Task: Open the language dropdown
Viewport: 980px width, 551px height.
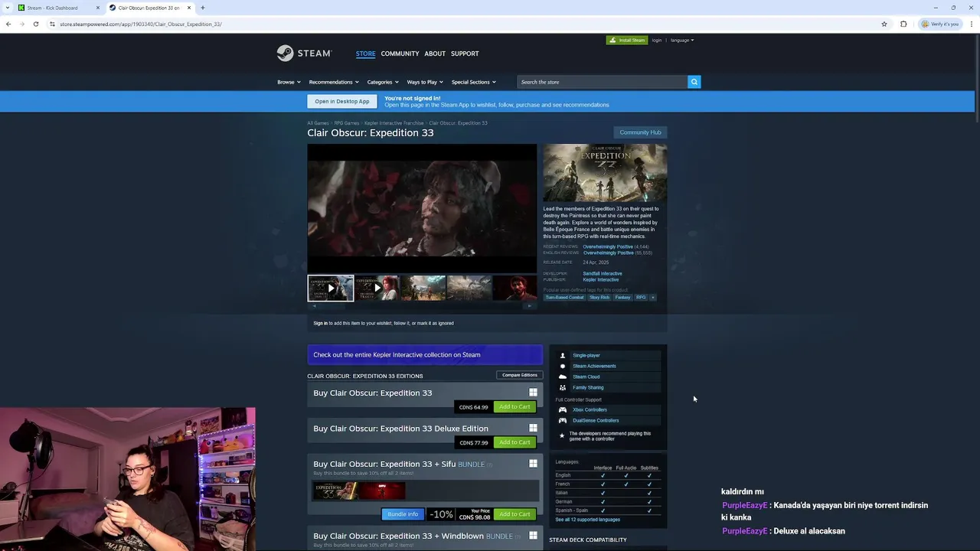Action: (x=682, y=40)
